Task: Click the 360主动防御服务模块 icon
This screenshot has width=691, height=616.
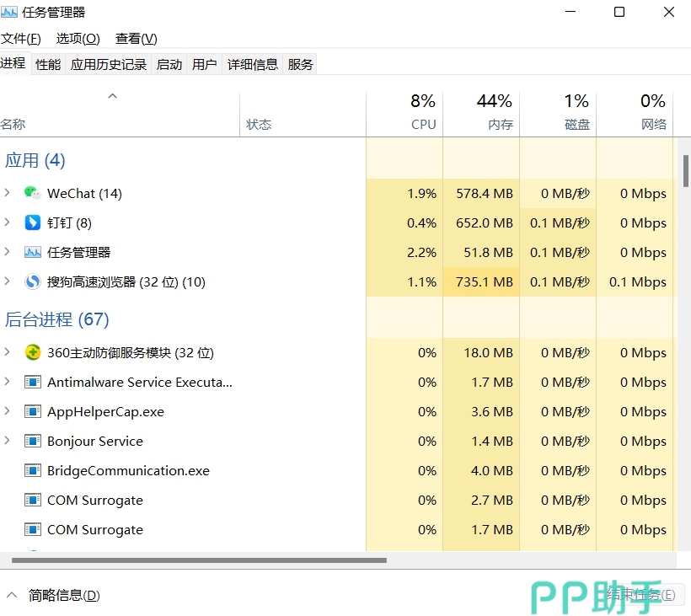Action: [32, 352]
